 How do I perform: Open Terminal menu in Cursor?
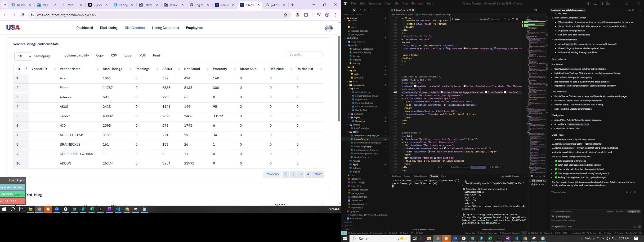(x=417, y=3)
